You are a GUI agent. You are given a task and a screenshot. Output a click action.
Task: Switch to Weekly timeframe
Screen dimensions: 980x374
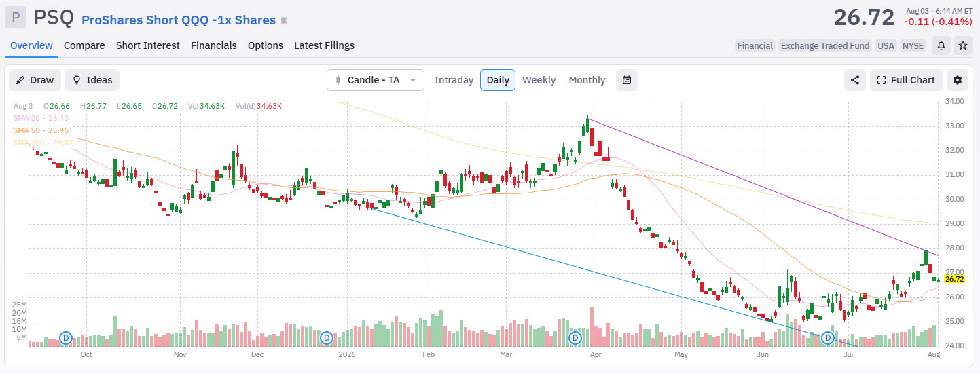(x=539, y=80)
